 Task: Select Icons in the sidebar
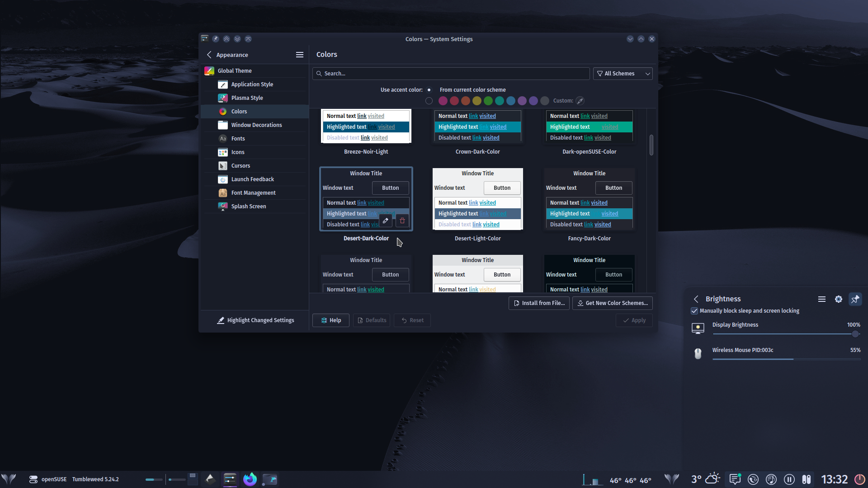(255, 152)
